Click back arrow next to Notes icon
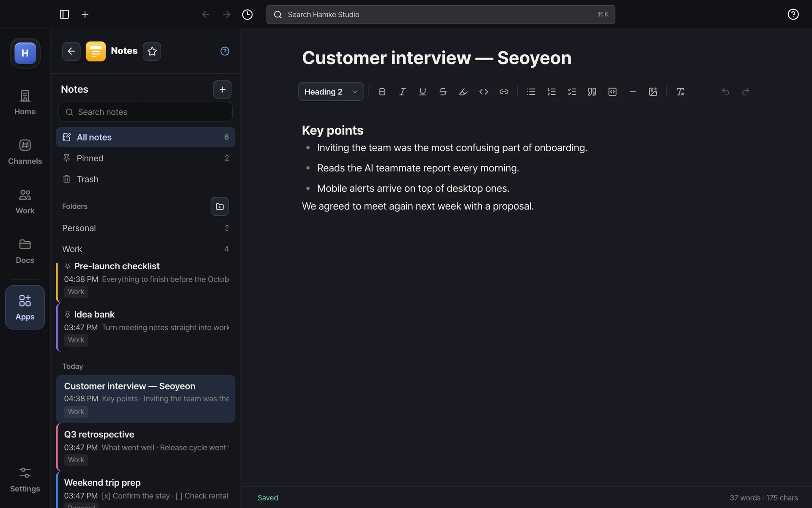Image resolution: width=812 pixels, height=508 pixels. pos(71,51)
